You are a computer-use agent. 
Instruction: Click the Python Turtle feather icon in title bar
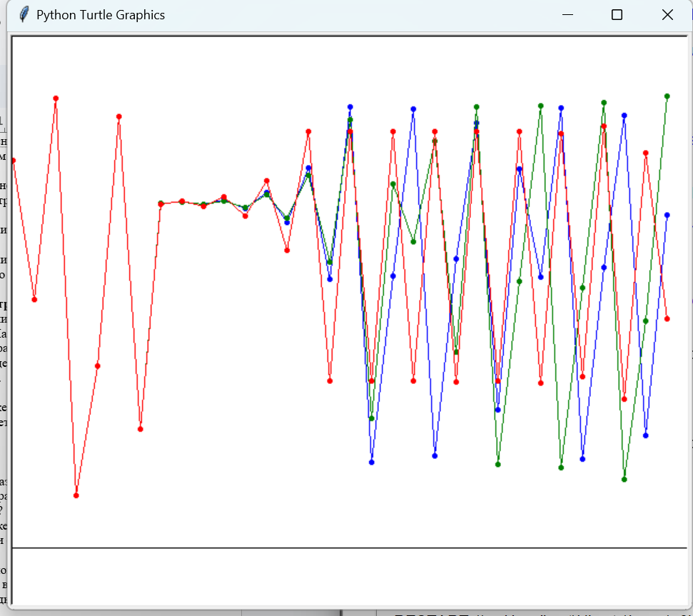(24, 14)
